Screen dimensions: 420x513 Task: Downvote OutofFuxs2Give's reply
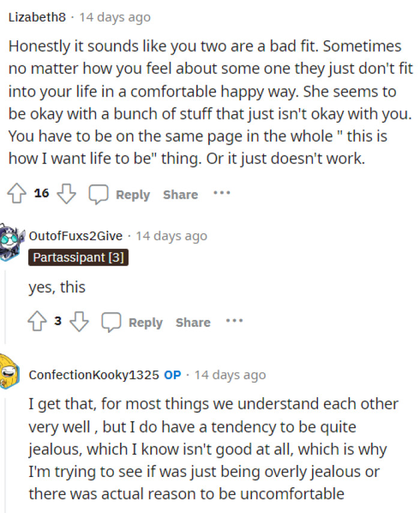pyautogui.click(x=79, y=321)
